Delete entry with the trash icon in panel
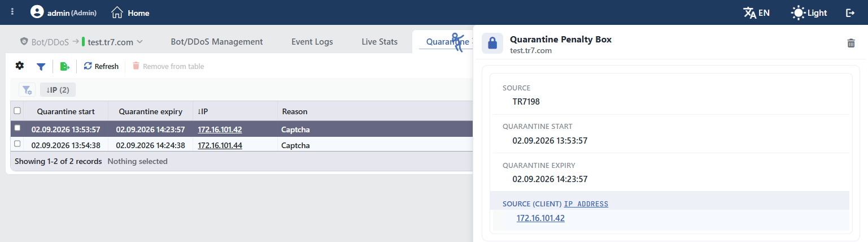This screenshot has height=242, width=868. coord(851,43)
